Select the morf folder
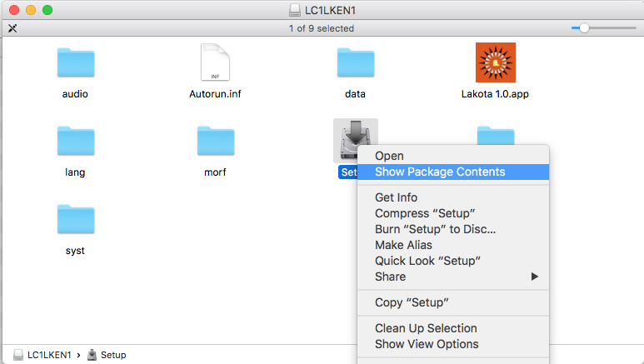Viewport: 644px width, 364px height. pos(216,141)
